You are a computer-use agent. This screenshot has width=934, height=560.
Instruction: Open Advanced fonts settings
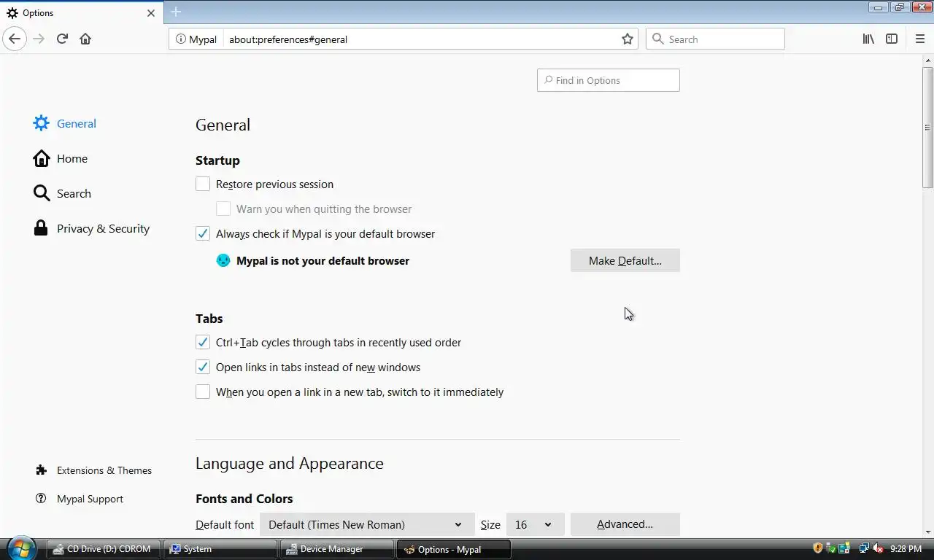tap(625, 524)
